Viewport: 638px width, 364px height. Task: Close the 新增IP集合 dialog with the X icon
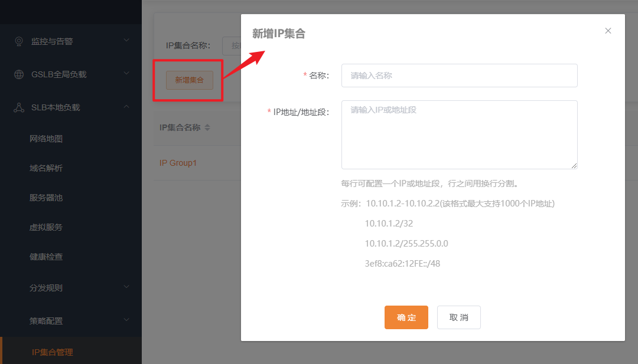[608, 31]
